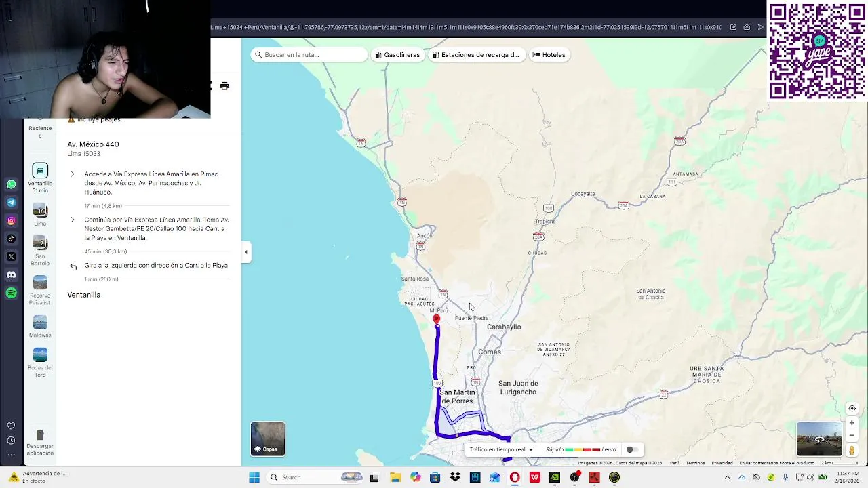
Task: Click the red destination pin in Ventanilla
Action: (436, 319)
